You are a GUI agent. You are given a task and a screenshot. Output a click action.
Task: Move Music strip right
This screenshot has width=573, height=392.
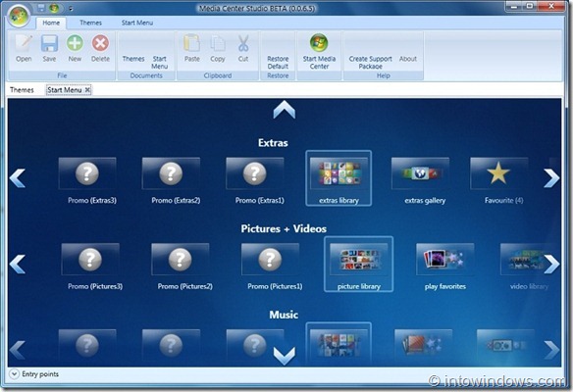pyautogui.click(x=551, y=350)
